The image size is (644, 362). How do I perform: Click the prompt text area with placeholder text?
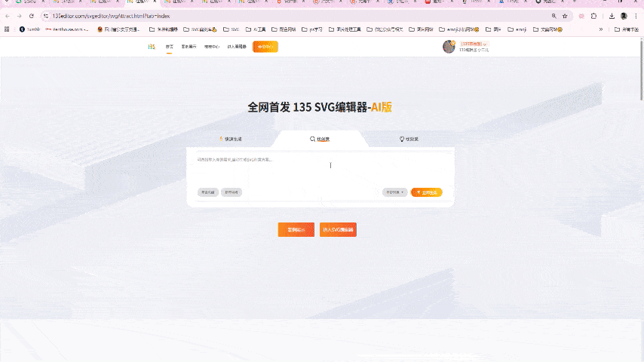point(320,169)
